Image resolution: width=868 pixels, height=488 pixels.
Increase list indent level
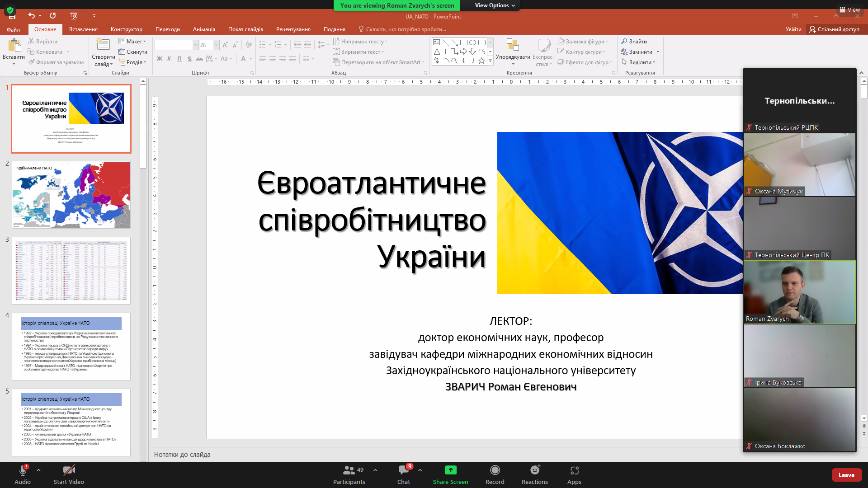click(307, 45)
